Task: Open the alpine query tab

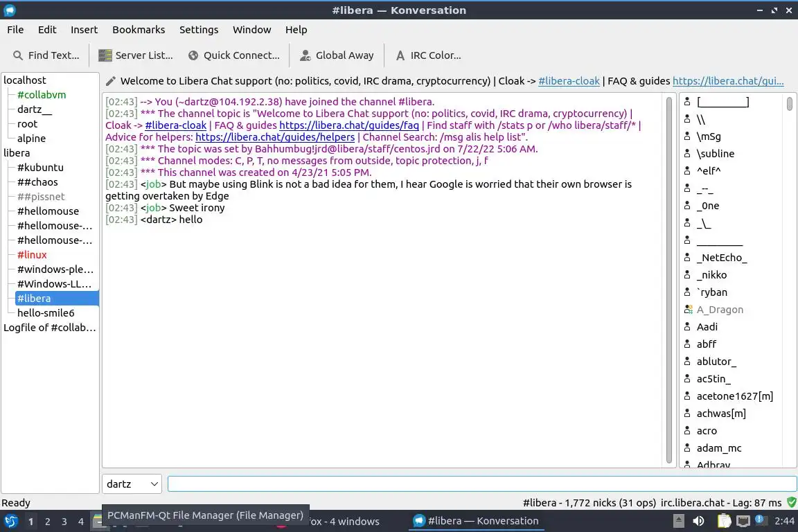Action: [31, 139]
